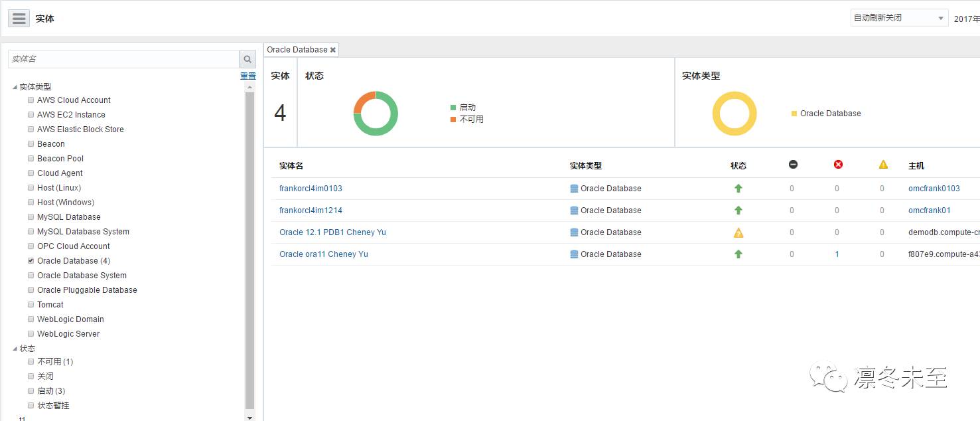Click the green up arrow for frankorcl4im0103

click(738, 189)
